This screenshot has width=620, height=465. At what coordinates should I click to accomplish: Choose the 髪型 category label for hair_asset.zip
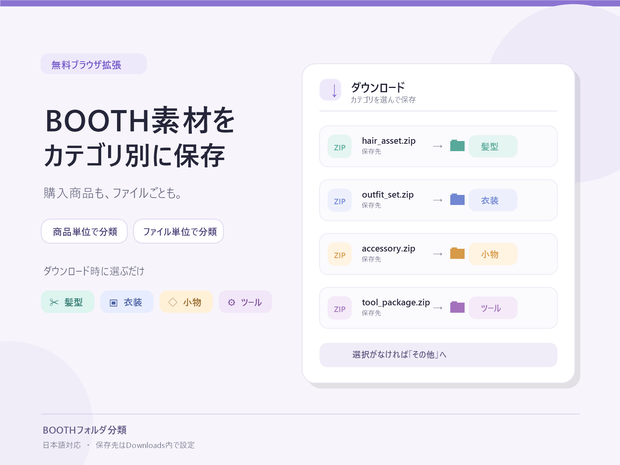493,147
